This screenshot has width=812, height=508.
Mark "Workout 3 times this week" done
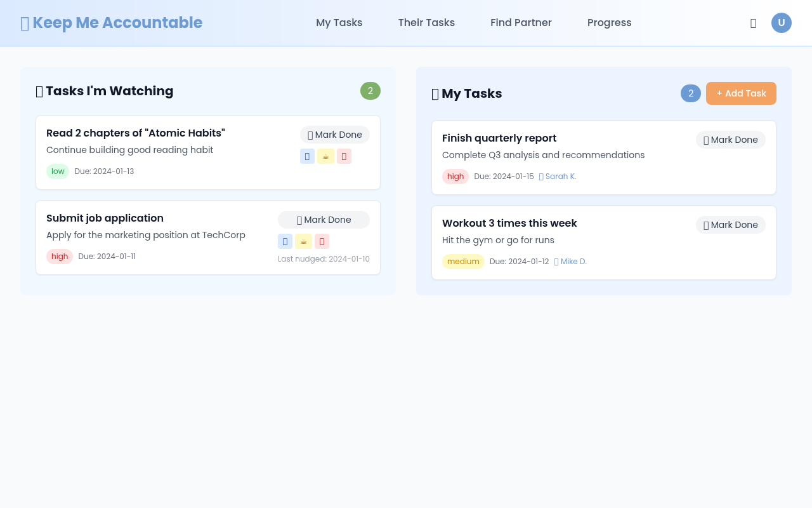(x=730, y=225)
